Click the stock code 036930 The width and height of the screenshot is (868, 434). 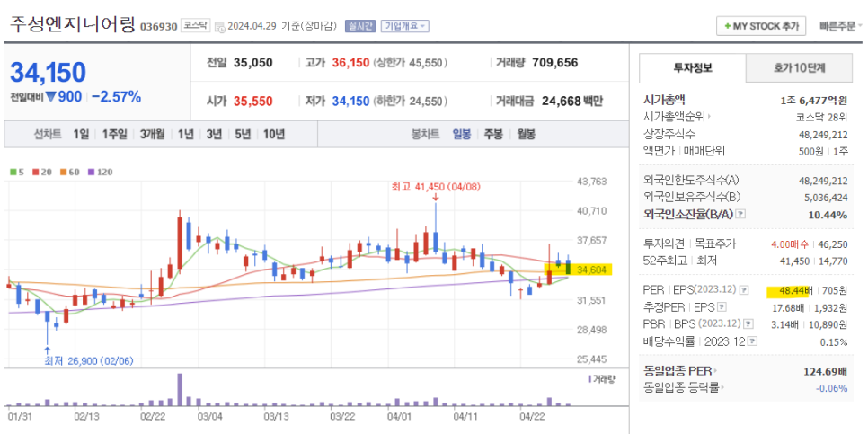tap(158, 27)
